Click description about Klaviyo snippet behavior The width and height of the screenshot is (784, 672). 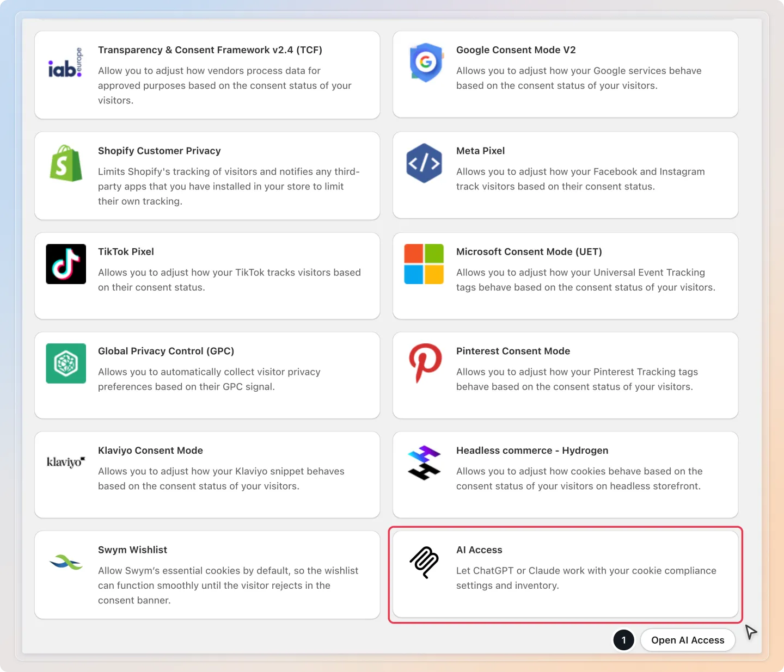[x=222, y=479]
